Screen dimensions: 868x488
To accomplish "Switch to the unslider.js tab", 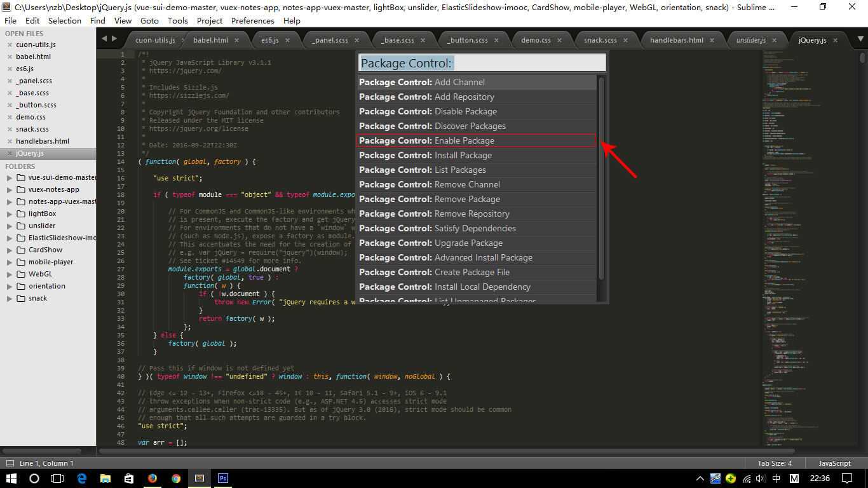I will pos(750,40).
